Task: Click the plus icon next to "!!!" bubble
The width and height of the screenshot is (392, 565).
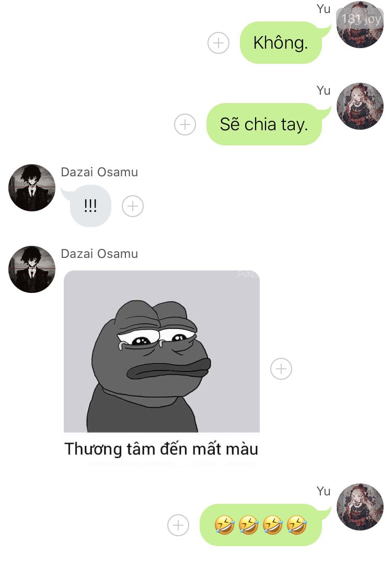Action: (x=132, y=206)
